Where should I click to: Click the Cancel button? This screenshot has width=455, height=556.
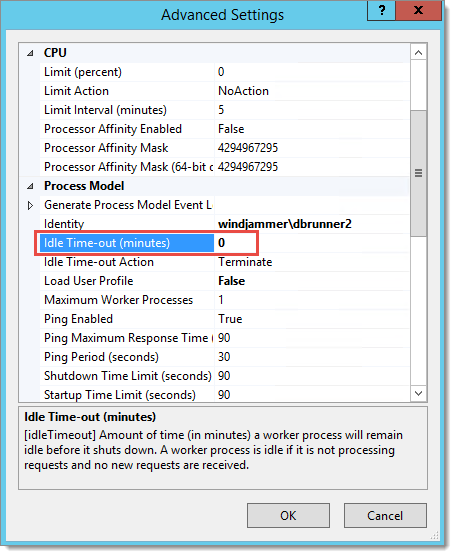tap(385, 516)
